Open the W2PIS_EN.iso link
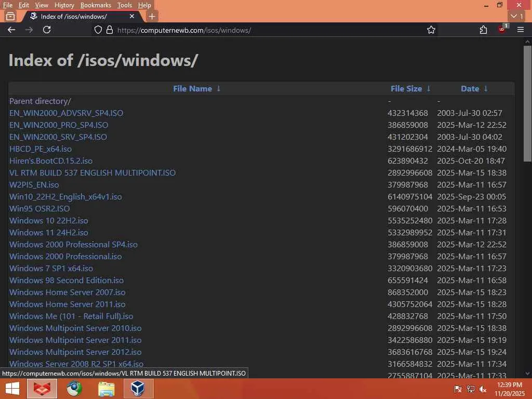This screenshot has height=399, width=532. [x=34, y=184]
